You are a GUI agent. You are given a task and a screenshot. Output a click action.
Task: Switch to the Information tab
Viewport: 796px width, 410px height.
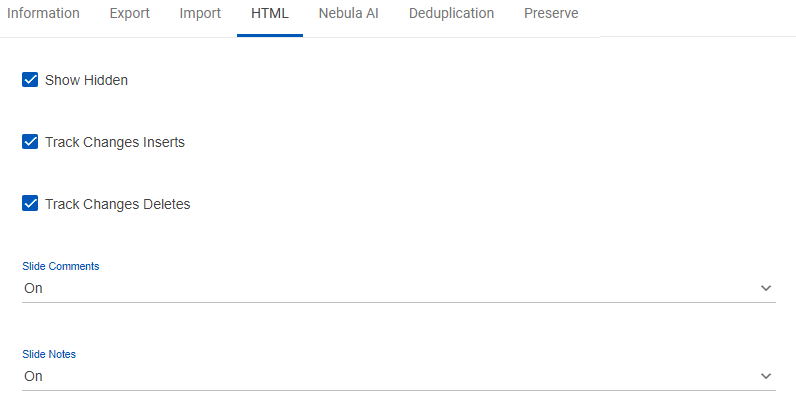click(43, 14)
